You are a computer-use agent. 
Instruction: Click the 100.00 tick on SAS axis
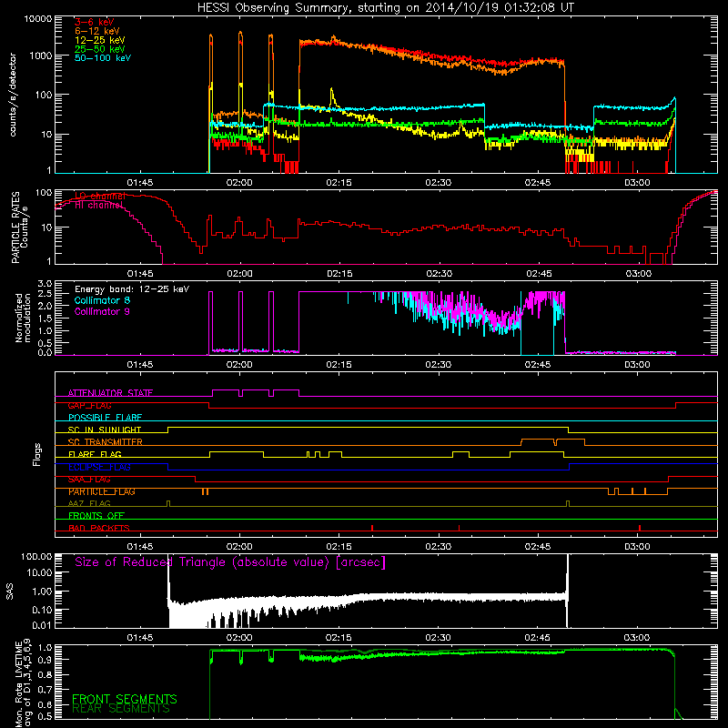coord(36,556)
